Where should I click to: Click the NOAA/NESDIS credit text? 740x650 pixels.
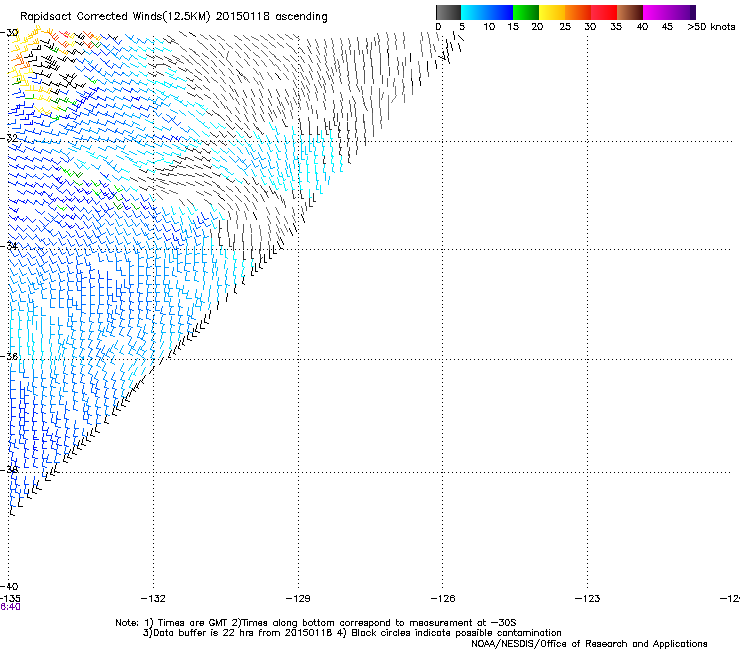coord(589,644)
